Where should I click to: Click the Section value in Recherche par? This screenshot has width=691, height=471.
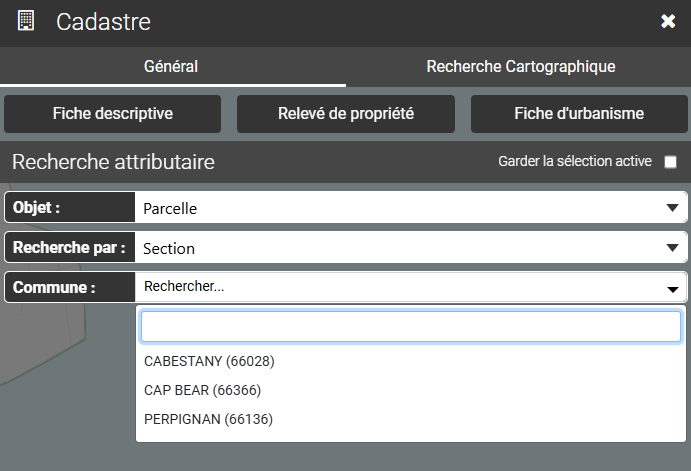point(169,248)
